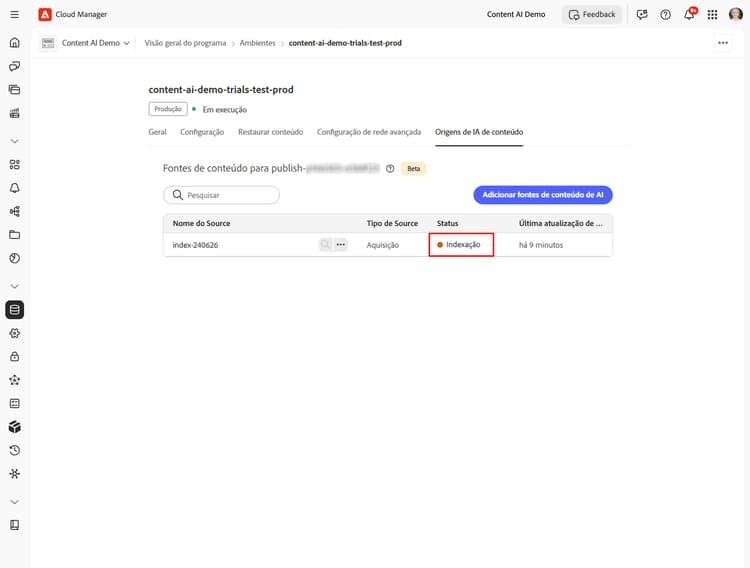Open the star network sidebar icon

coord(15,380)
